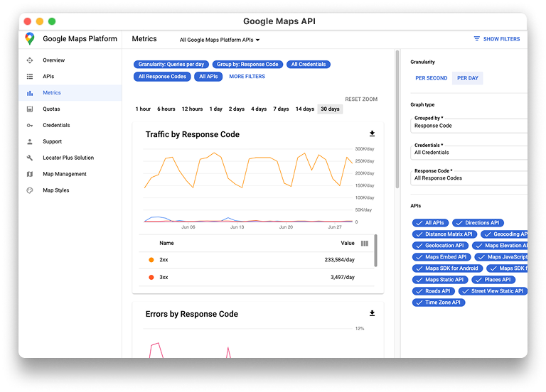Screen dimensions: 546x392
Task: Click Reset Zoom
Action: pos(361,99)
